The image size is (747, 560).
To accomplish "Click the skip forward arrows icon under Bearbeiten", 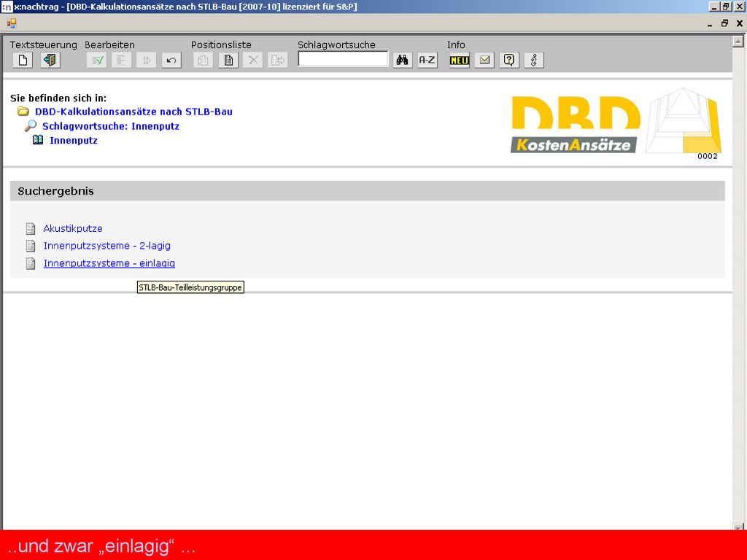I will tap(146, 60).
